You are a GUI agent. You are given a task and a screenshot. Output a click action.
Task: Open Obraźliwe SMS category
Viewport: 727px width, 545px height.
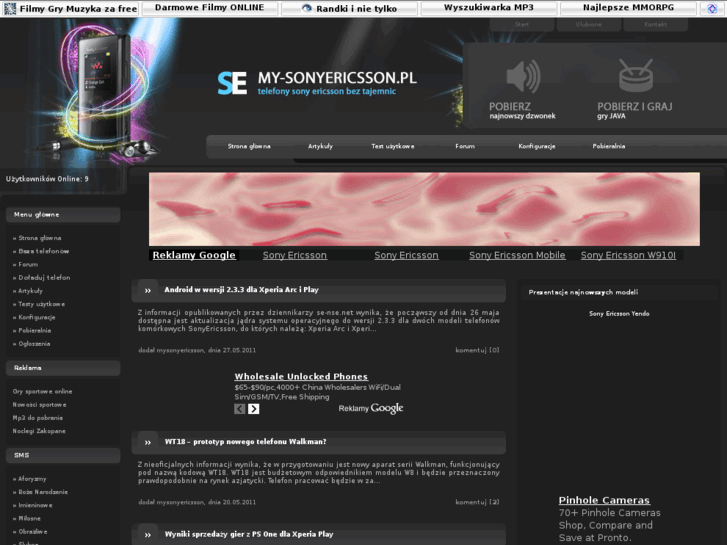(x=32, y=532)
